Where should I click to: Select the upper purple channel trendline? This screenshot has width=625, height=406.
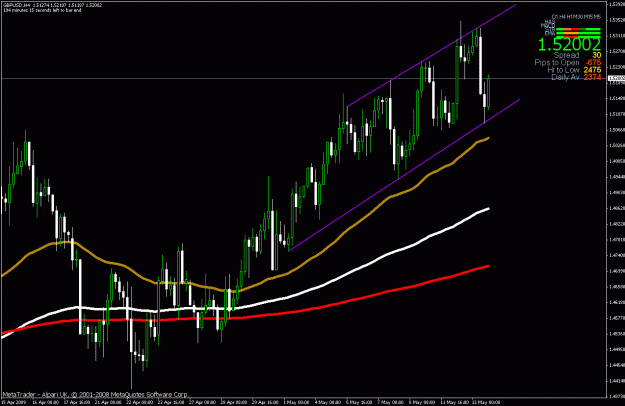431,56
